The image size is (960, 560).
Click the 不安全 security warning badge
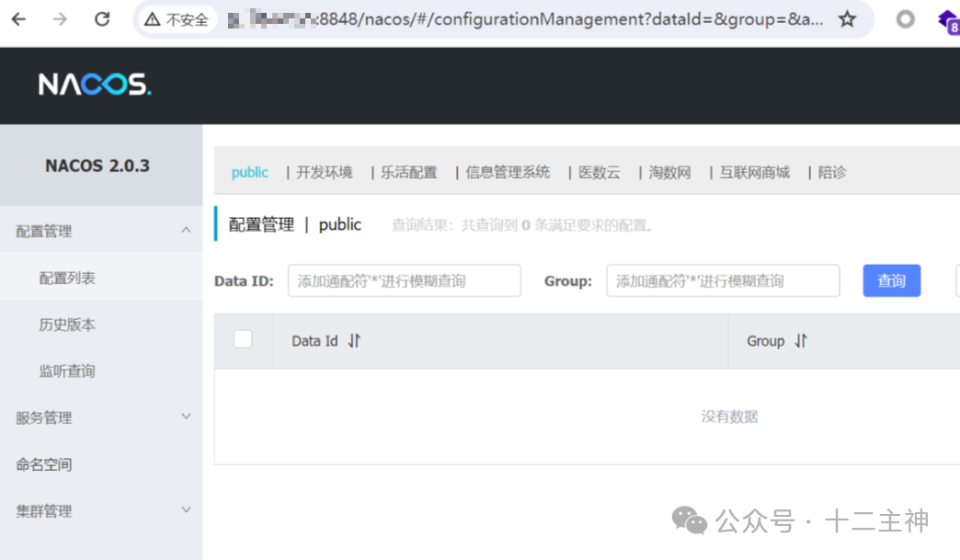pos(177,19)
